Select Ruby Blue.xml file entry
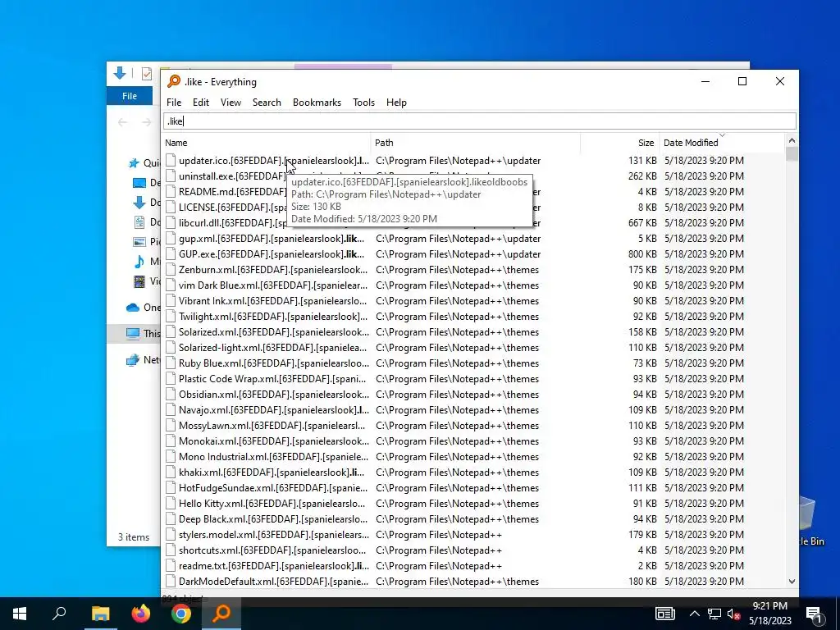The width and height of the screenshot is (840, 630). point(274,363)
